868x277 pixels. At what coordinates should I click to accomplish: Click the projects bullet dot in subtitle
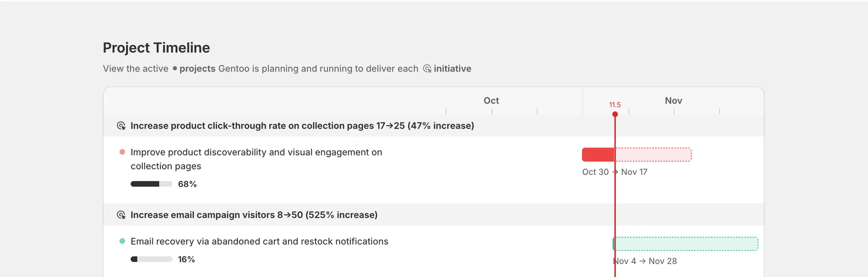tap(175, 68)
